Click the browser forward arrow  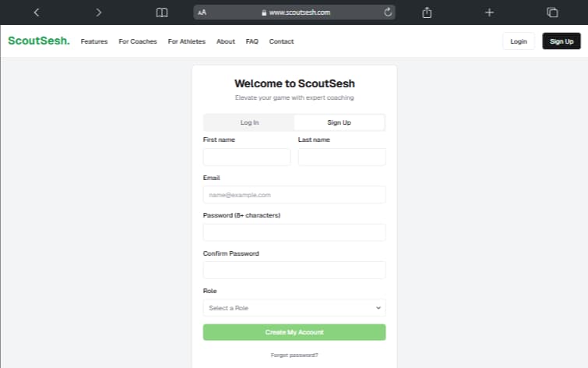pos(98,12)
